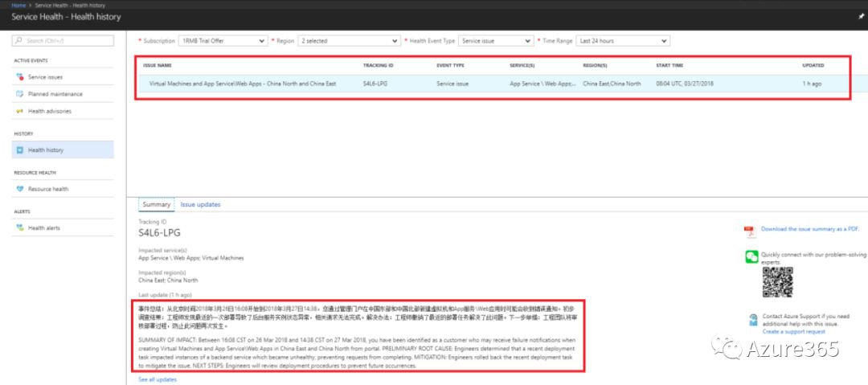The height and width of the screenshot is (385, 868).
Task: Click the Contact Azure Support person icon
Action: click(x=751, y=319)
